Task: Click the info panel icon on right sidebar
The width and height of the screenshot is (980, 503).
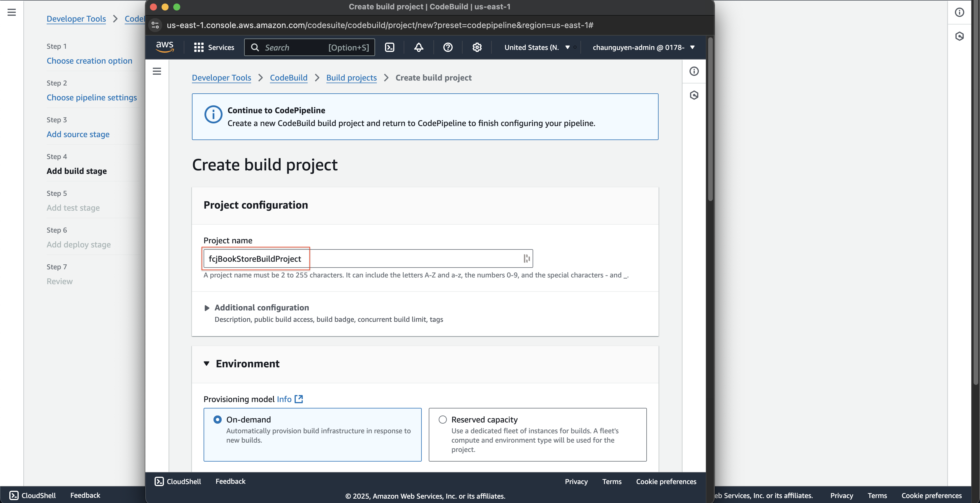Action: pyautogui.click(x=694, y=71)
